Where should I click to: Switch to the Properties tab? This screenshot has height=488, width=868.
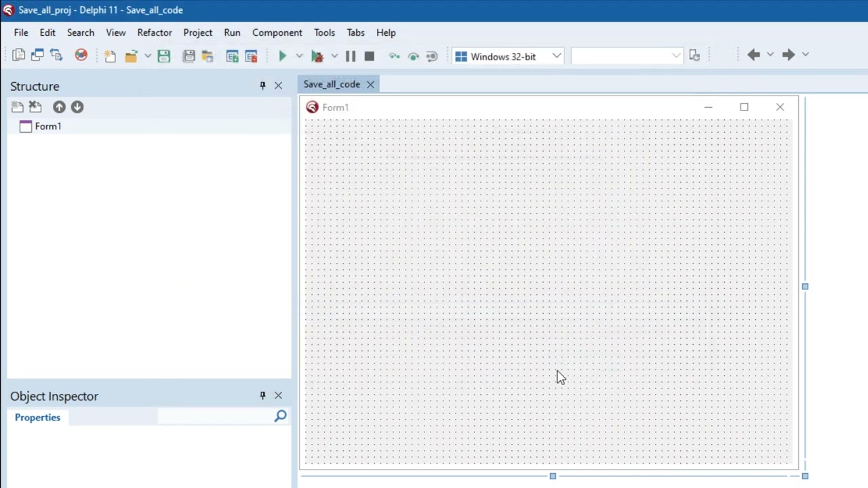pos(37,418)
